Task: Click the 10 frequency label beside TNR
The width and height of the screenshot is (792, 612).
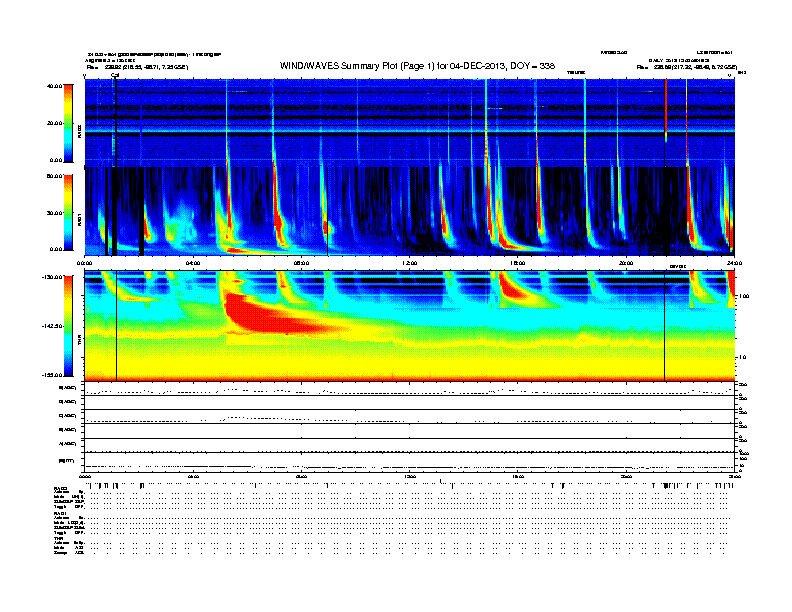Action: pos(742,357)
